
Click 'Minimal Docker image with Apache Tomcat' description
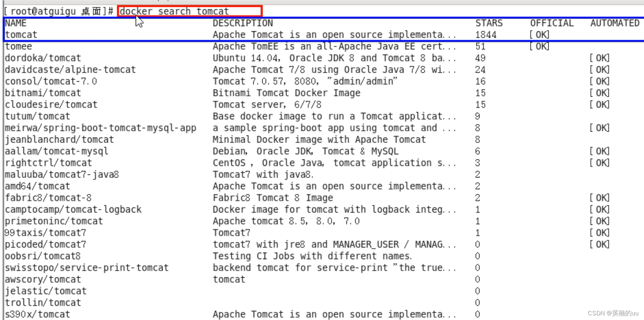click(x=319, y=139)
